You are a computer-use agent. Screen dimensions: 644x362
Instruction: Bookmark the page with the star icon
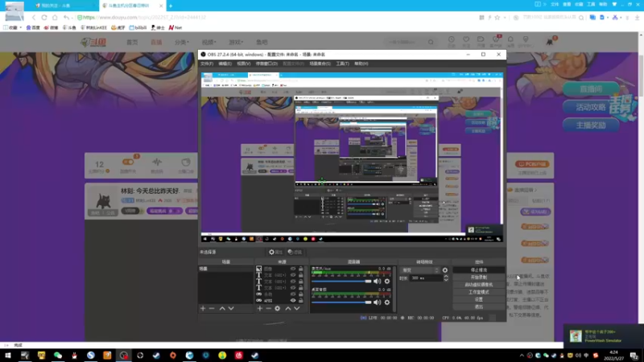(497, 18)
